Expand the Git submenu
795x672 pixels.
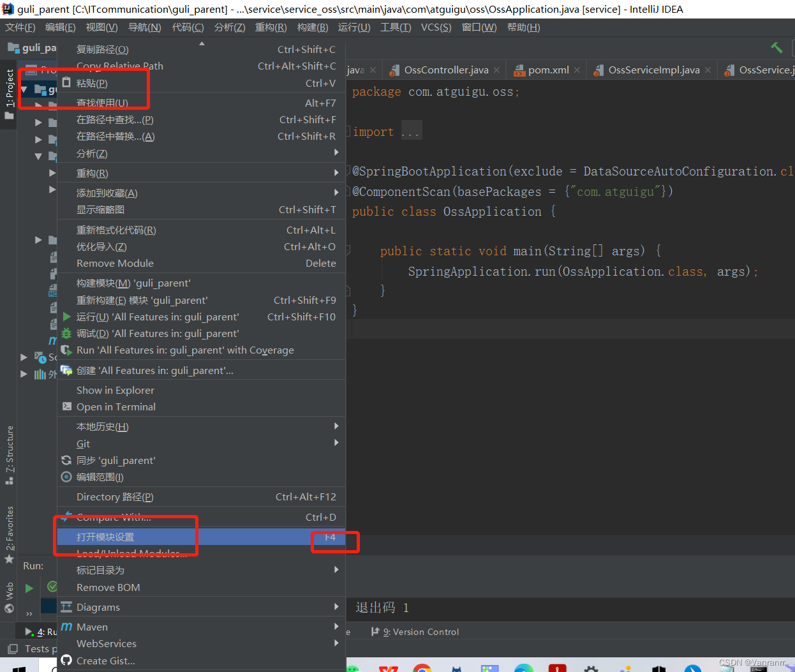tap(201, 444)
